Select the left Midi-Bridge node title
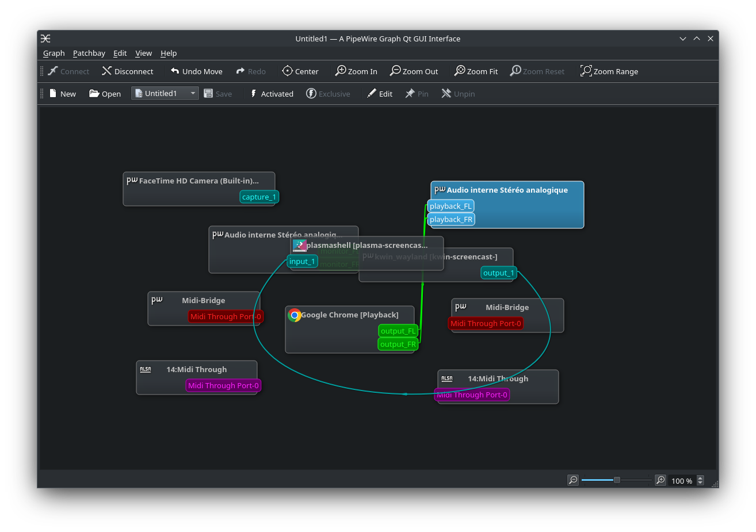Screen dimensions: 756x532 (x=204, y=300)
